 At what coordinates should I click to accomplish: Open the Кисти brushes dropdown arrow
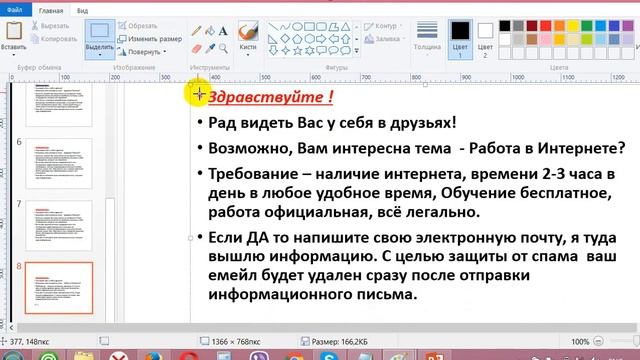[x=248, y=55]
